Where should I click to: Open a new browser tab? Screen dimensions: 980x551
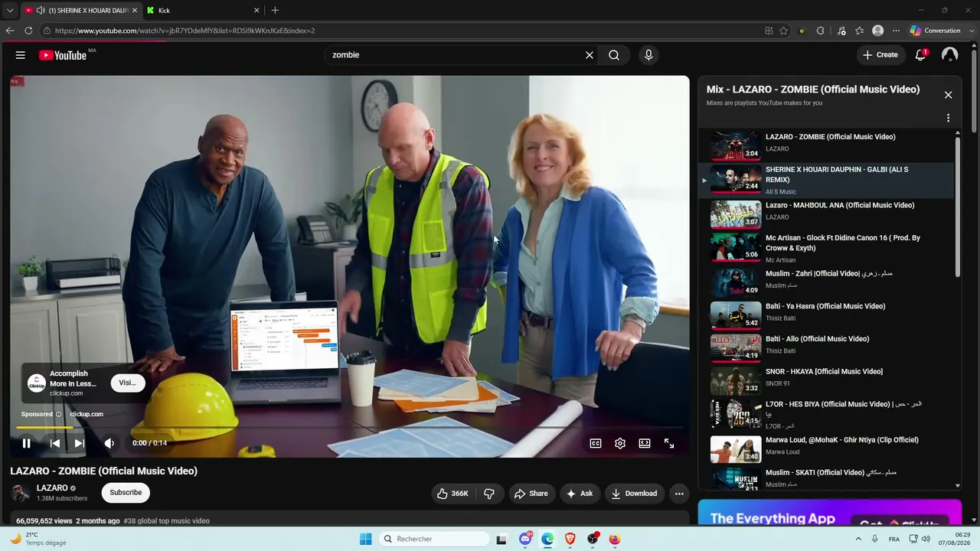(x=275, y=10)
